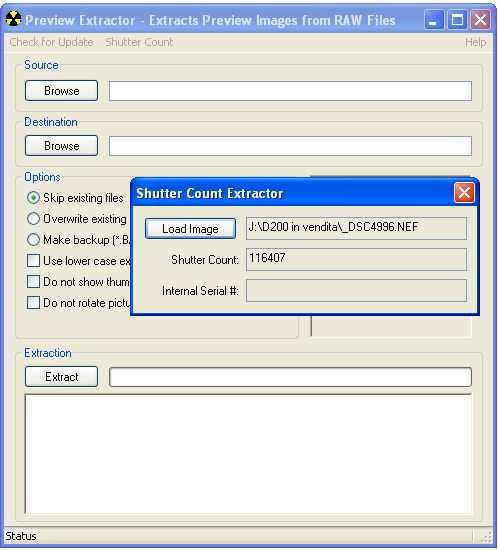Click the Source Browse button
The image size is (498, 550).
(61, 90)
